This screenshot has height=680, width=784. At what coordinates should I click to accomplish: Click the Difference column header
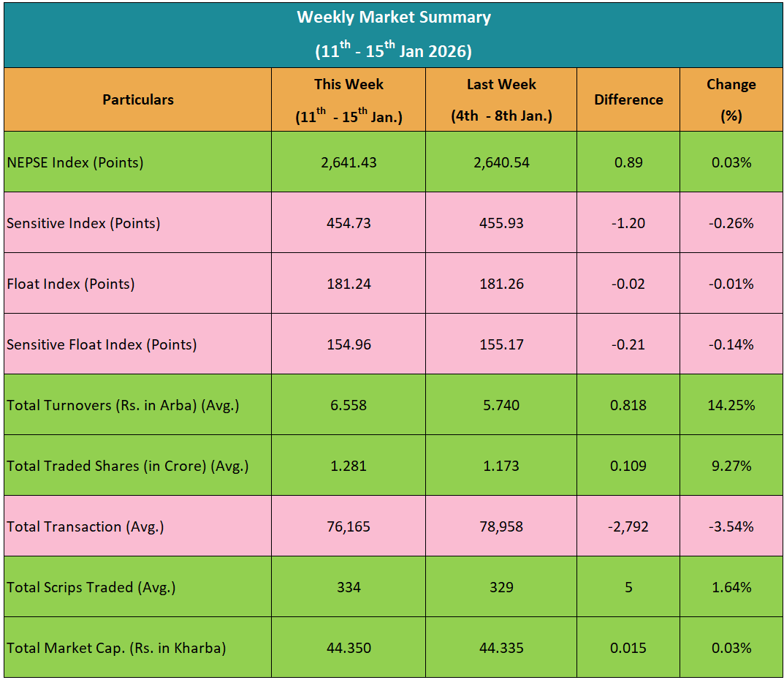(x=628, y=100)
